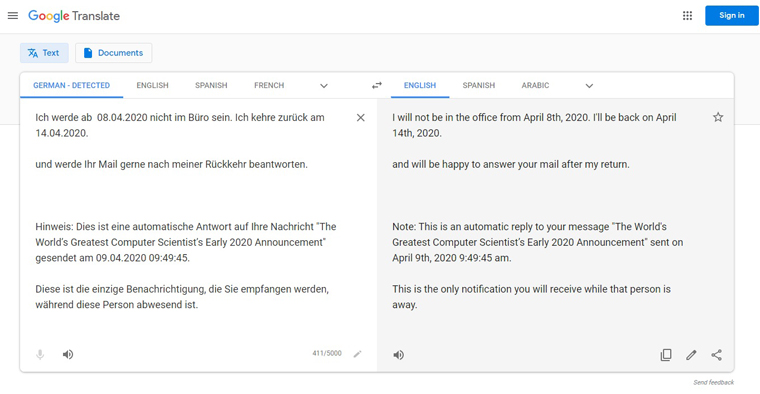Click the 'Ich werde ab 08.04.2020' sentence
This screenshot has height=394, width=760.
(180, 125)
